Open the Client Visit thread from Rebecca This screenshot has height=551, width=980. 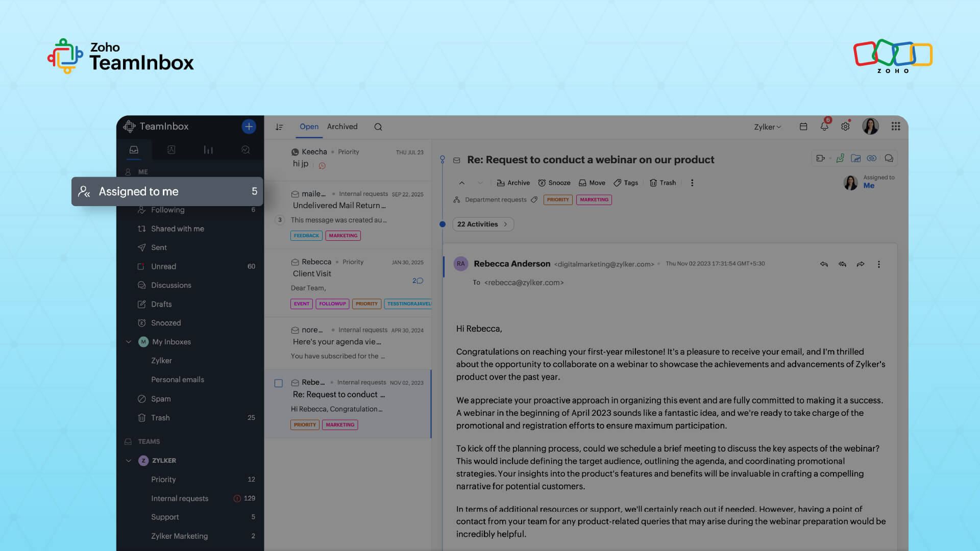[x=348, y=283]
